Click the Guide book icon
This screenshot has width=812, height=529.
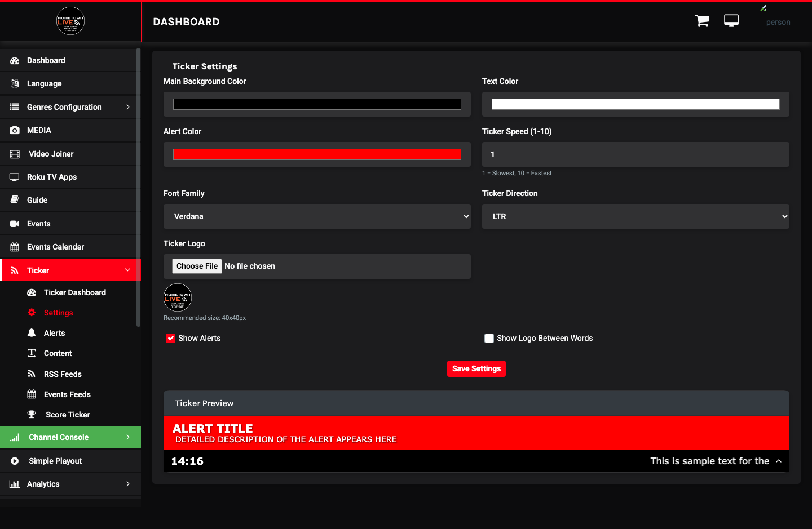(15, 200)
